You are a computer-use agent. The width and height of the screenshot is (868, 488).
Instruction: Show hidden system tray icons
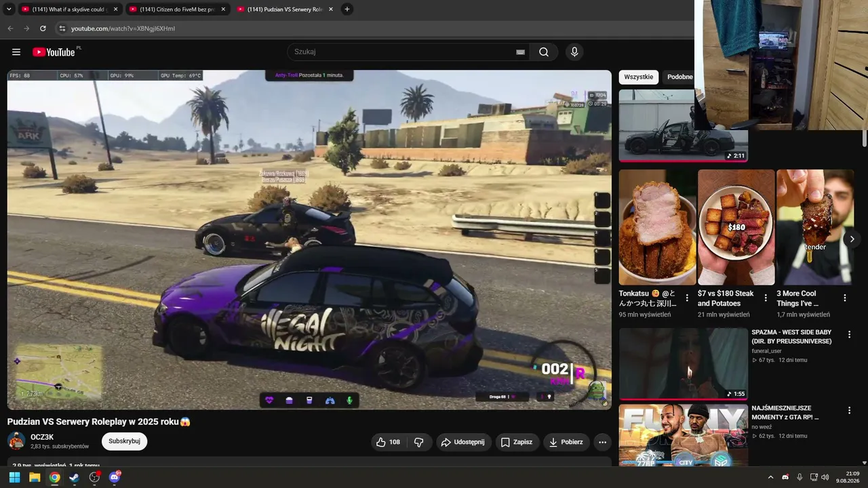pyautogui.click(x=770, y=477)
